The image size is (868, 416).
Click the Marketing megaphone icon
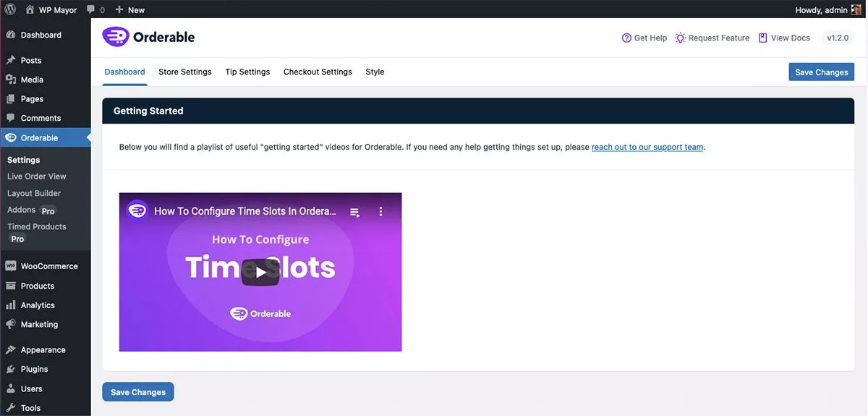point(11,324)
